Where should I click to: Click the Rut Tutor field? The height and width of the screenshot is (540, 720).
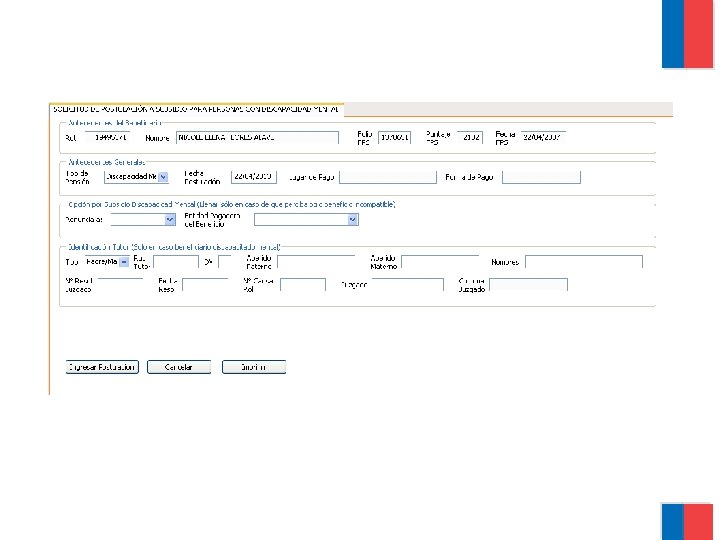tap(176, 262)
